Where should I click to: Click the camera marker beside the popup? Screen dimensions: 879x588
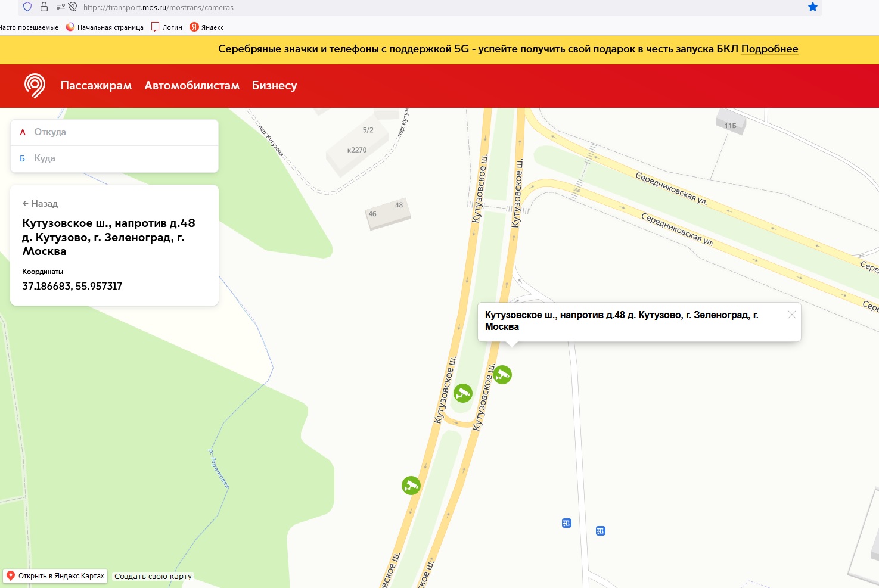(x=502, y=375)
